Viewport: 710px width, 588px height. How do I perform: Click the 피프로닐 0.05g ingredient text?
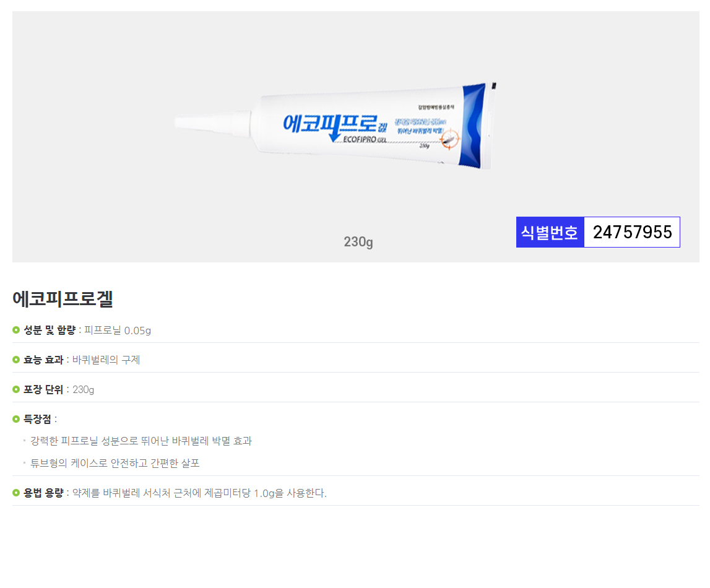(x=118, y=330)
